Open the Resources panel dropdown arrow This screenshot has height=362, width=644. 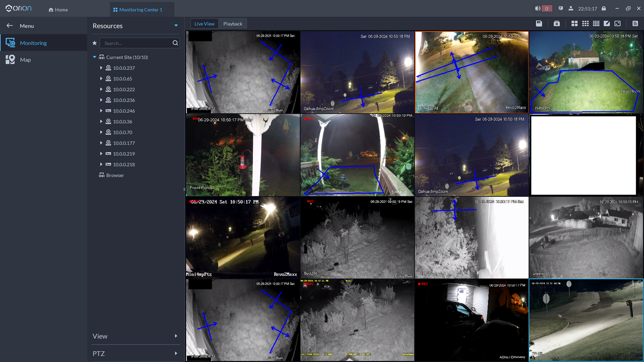pyautogui.click(x=176, y=26)
